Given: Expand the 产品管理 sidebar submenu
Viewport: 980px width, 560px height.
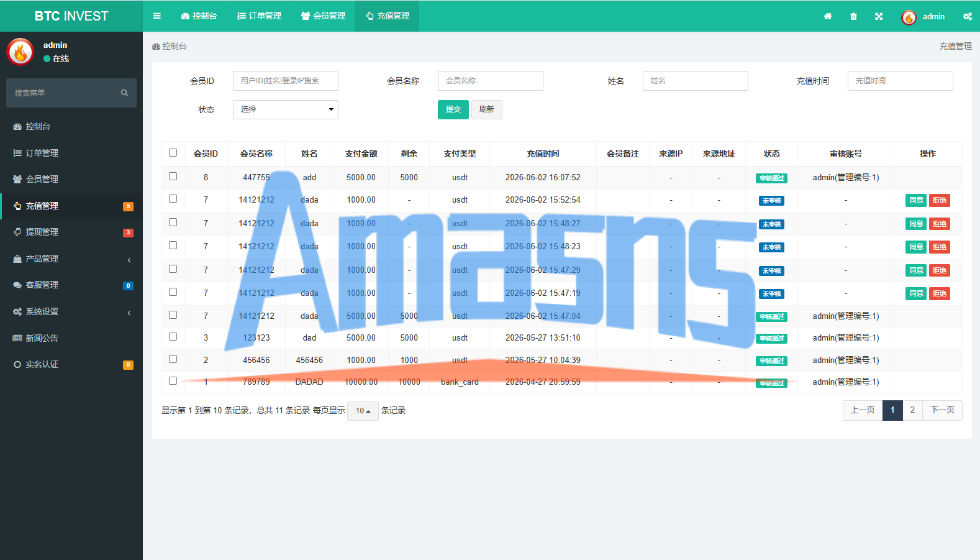Looking at the screenshot, I should tap(71, 259).
